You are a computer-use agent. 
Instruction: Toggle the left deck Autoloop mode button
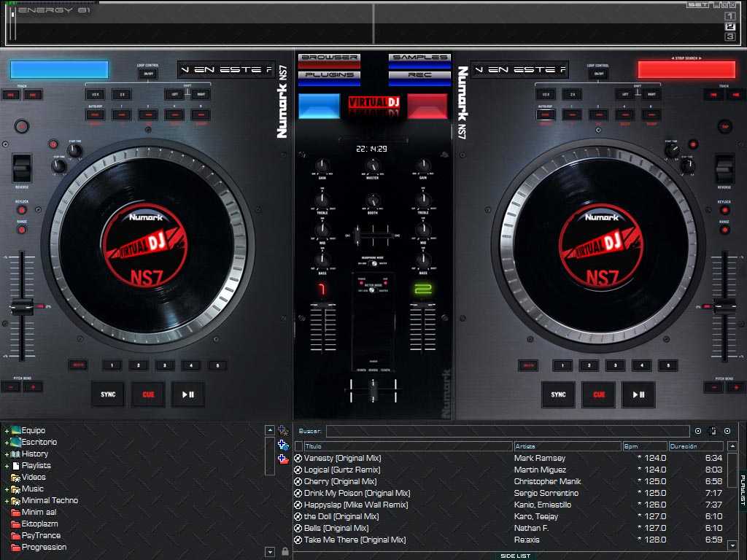(96, 114)
